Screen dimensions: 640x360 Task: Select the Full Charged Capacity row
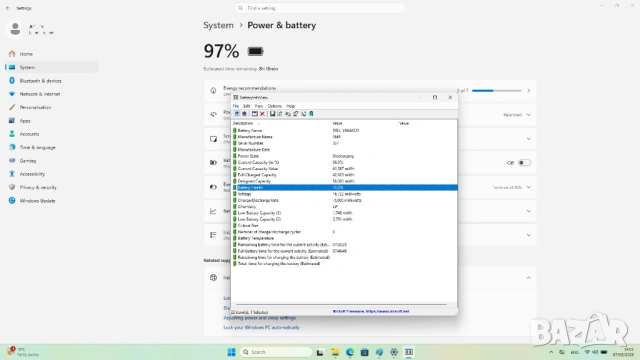click(x=344, y=175)
